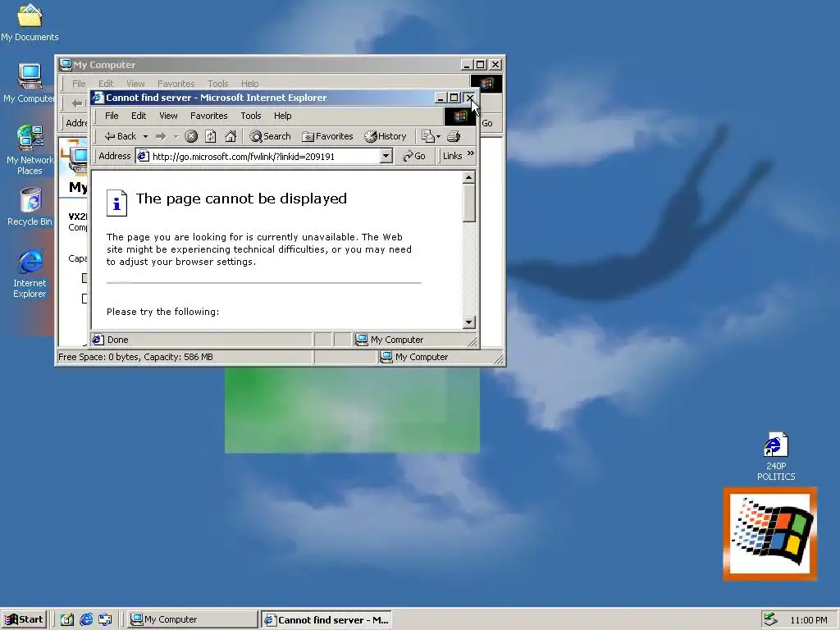Select the My Network Places desktop icon
The width and height of the screenshot is (840, 630).
(x=30, y=150)
